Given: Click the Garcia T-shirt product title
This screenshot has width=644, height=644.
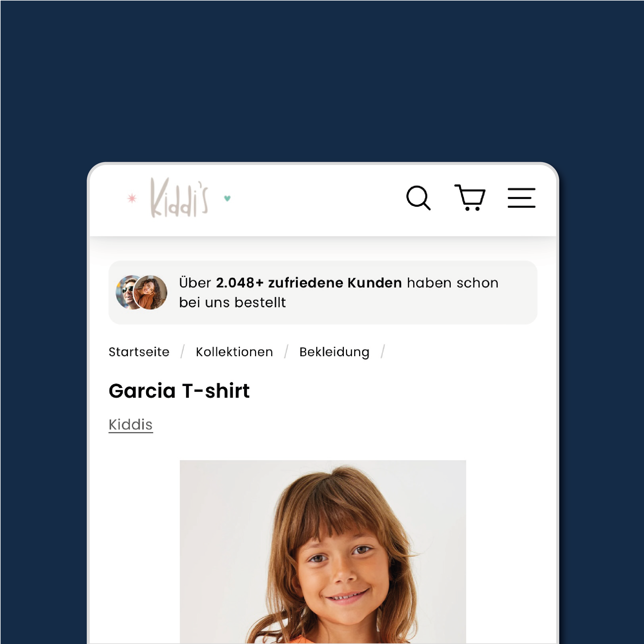Looking at the screenshot, I should pyautogui.click(x=179, y=391).
